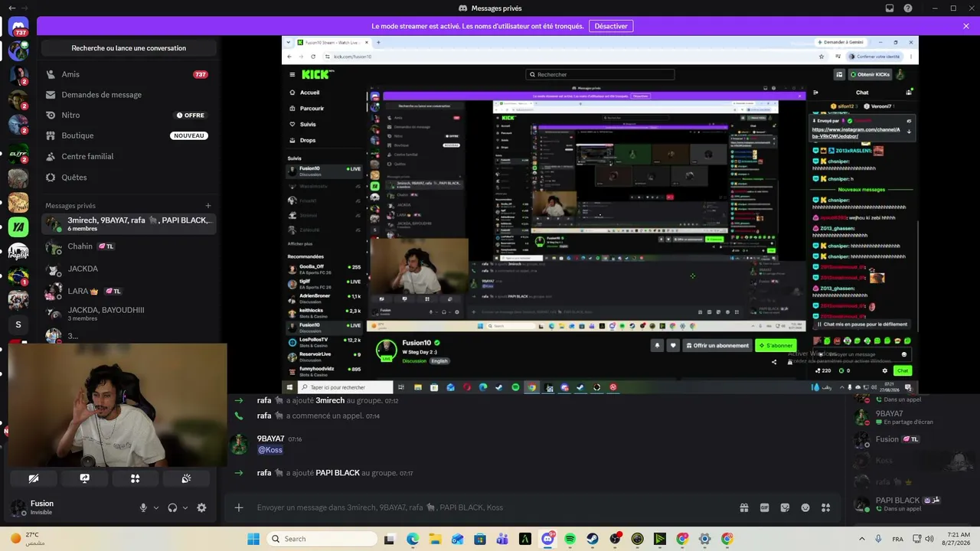Open Steam from the taskbar
This screenshot has width=980, height=551.
(x=593, y=539)
